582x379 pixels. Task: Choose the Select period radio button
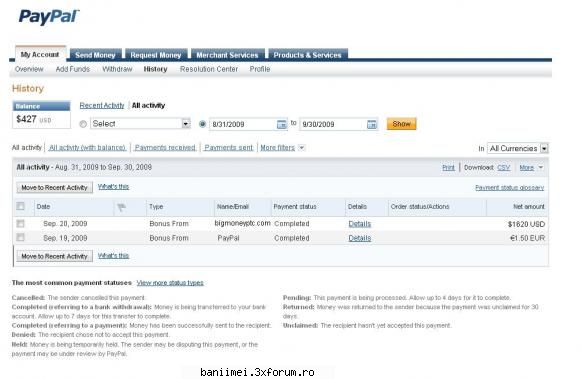tap(83, 124)
